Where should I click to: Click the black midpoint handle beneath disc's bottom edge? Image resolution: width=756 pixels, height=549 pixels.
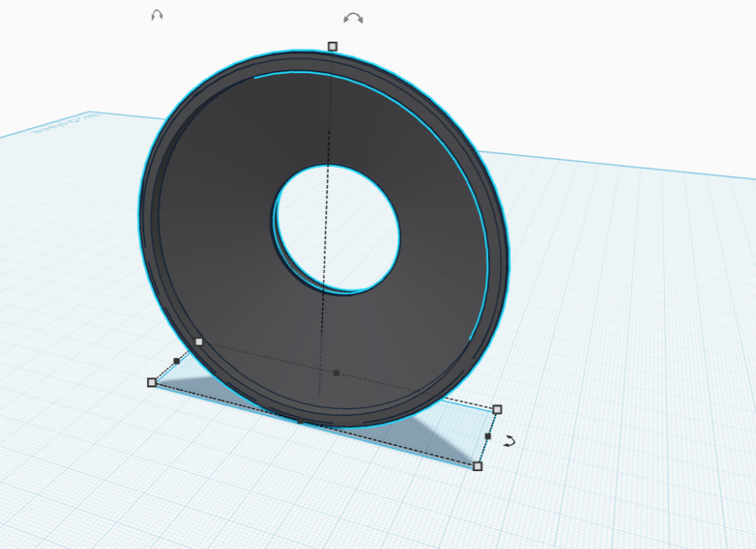click(300, 422)
